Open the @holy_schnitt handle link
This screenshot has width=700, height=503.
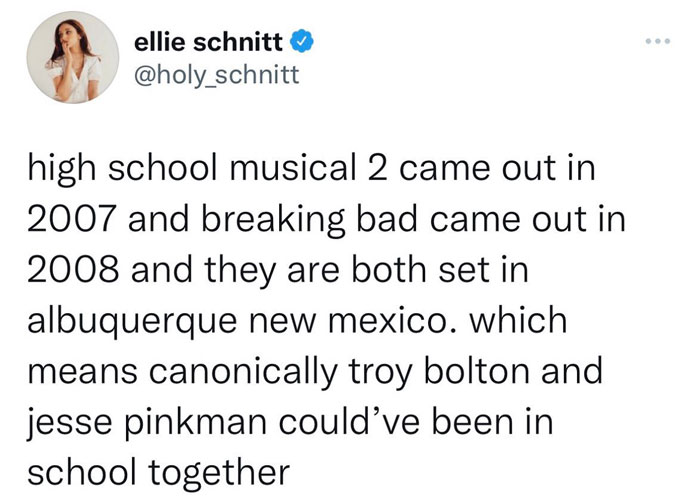point(217,75)
